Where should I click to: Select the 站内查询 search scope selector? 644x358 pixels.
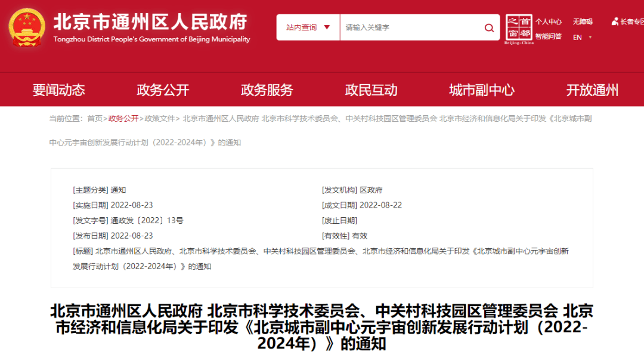click(x=308, y=27)
